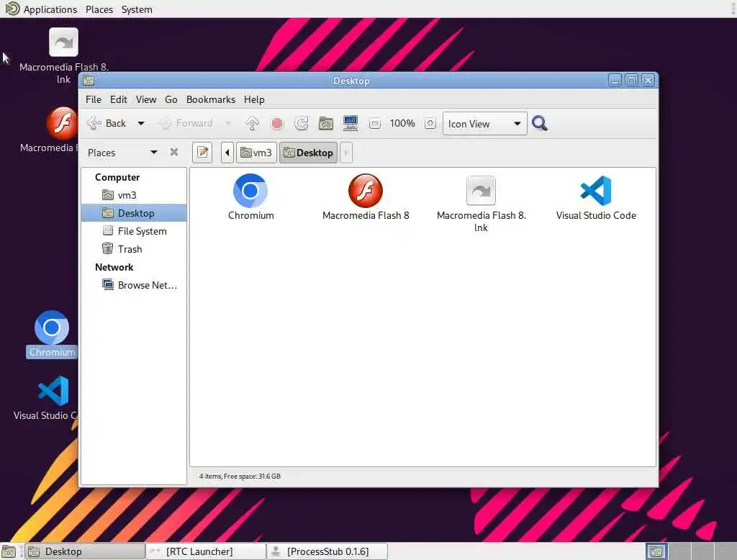Click the status bar item count text
737x560 pixels.
click(x=240, y=477)
